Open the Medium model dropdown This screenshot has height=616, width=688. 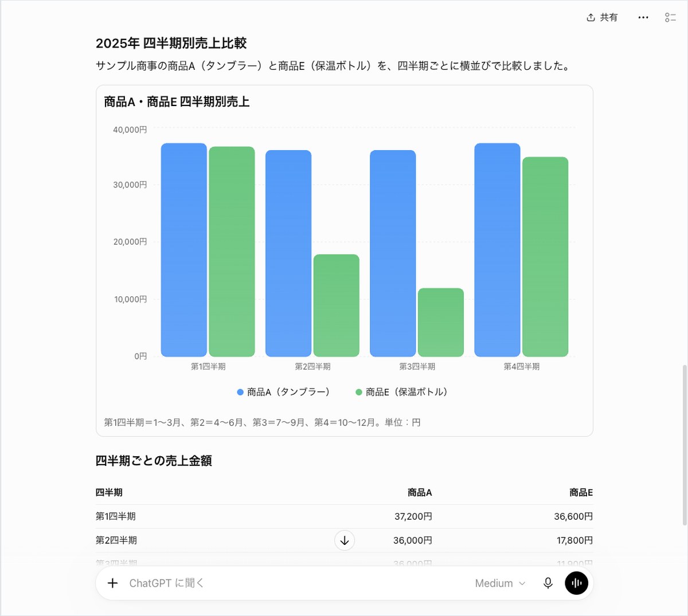click(x=500, y=583)
